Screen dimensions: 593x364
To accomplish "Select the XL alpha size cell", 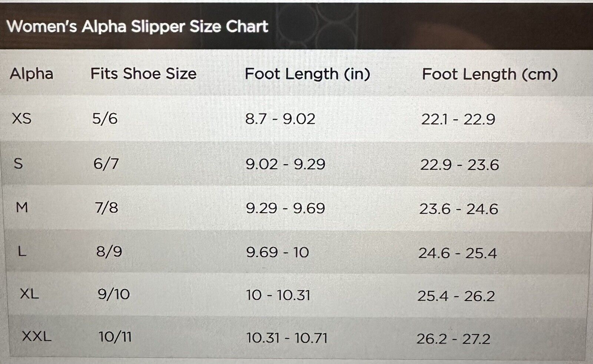I will [29, 294].
